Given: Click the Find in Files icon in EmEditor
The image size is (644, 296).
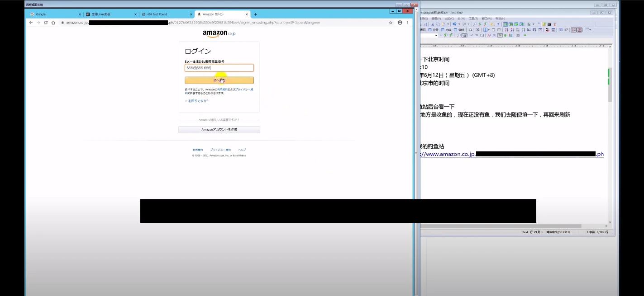Looking at the screenshot, I should point(492,24).
